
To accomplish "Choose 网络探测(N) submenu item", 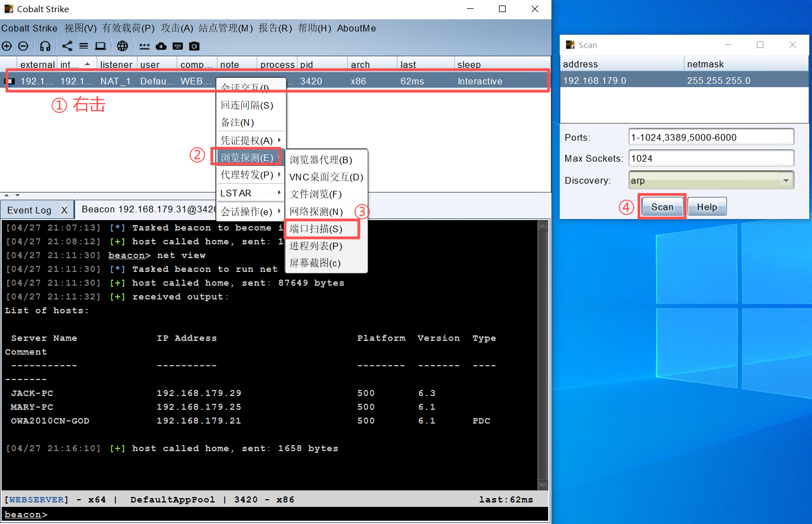I will click(x=326, y=212).
